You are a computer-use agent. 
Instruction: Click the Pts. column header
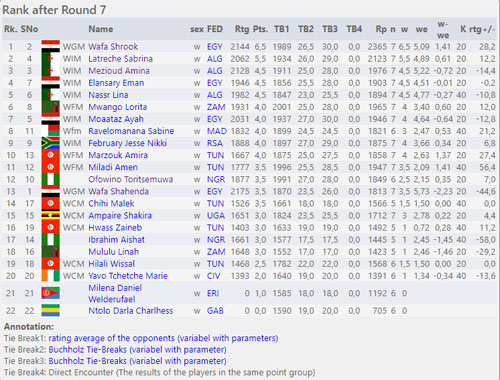click(x=260, y=29)
